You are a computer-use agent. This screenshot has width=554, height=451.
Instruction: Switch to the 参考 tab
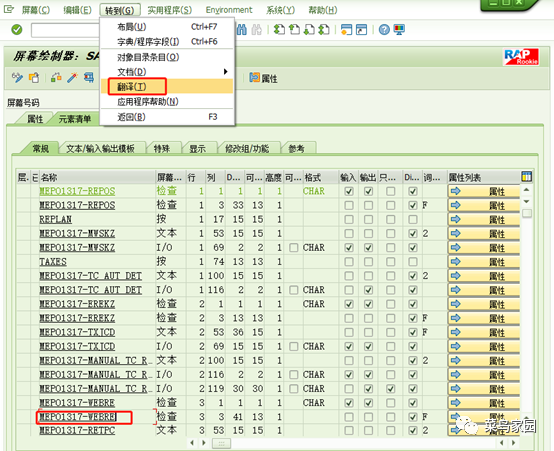tap(296, 149)
